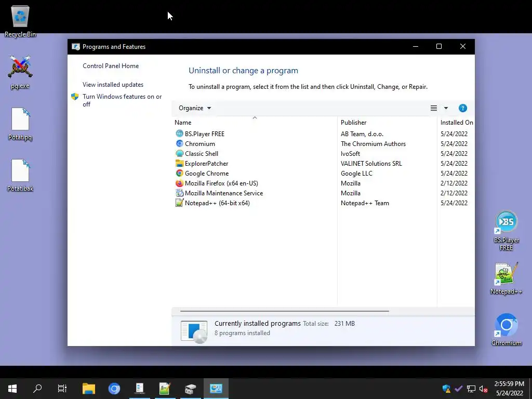Select the Google Chrome icon in list
Screen dimensions: 532x399
(179, 173)
